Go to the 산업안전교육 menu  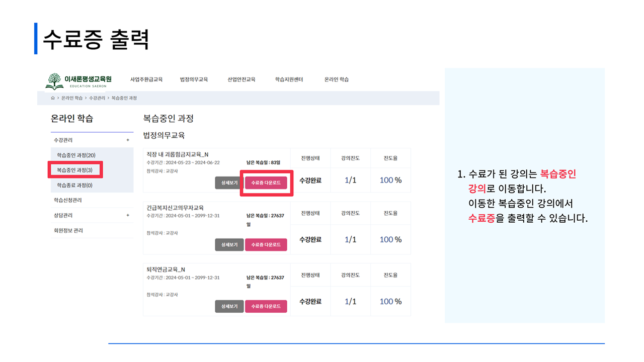coord(242,79)
